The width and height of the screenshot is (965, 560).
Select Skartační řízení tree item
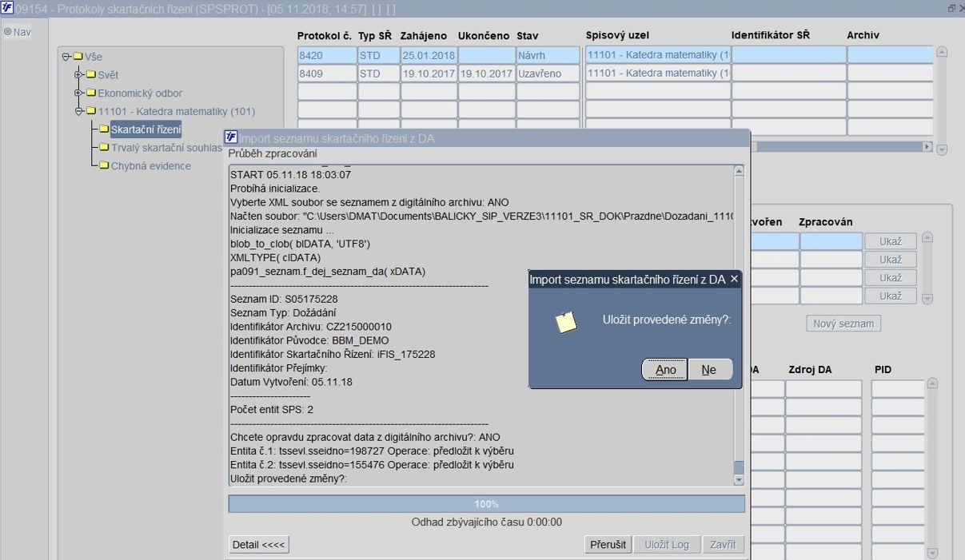146,129
